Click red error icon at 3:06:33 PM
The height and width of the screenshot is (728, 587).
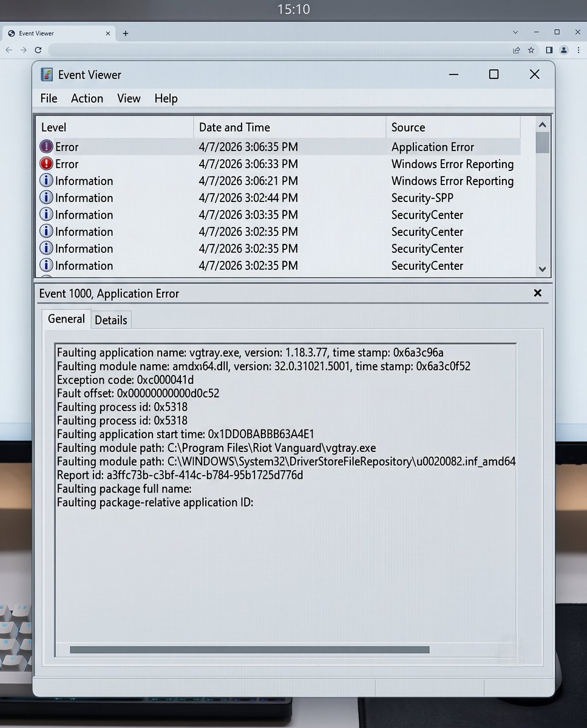pyautogui.click(x=47, y=164)
